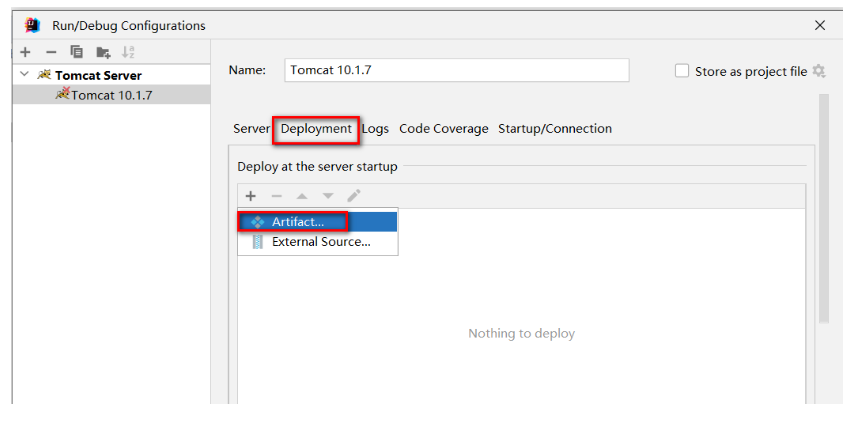
Task: Choose Artifact... from the popup
Action: (x=318, y=222)
